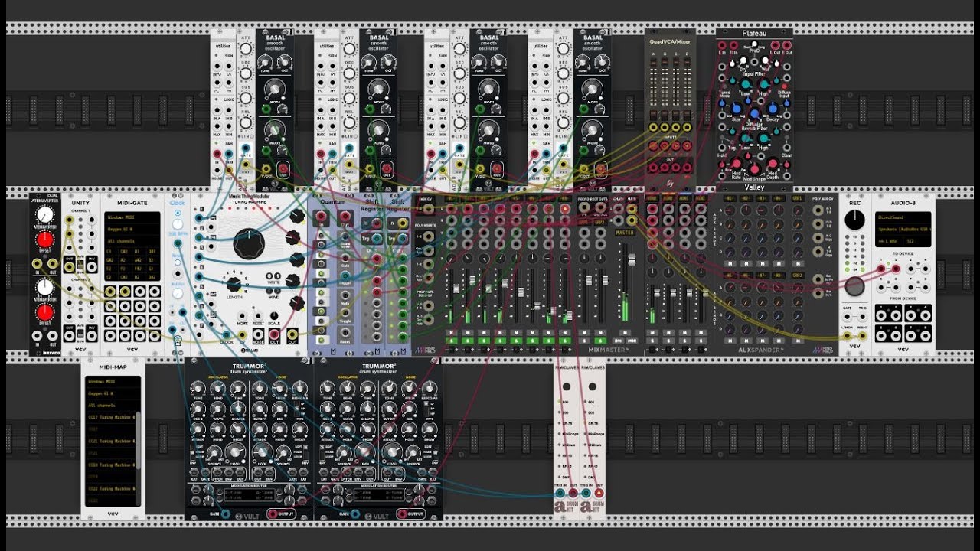
Task: Open MIDI-GATE Windows MIDI driver chooser
Action: click(132, 217)
